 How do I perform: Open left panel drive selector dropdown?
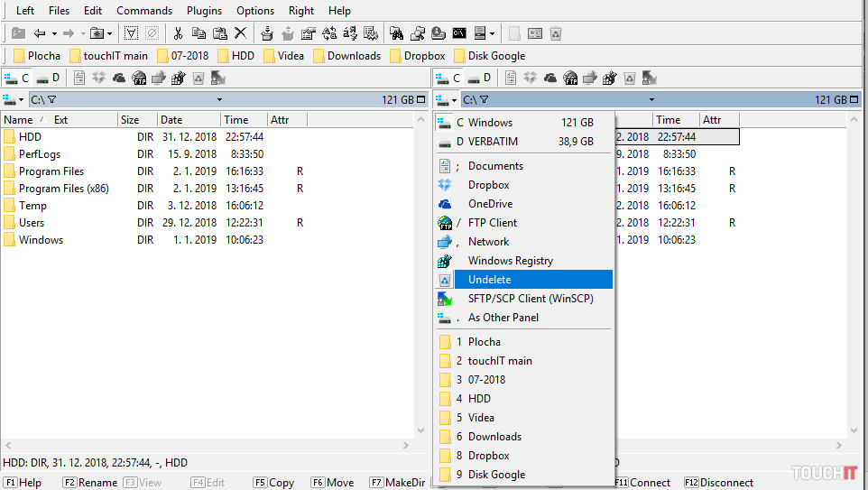pyautogui.click(x=14, y=100)
